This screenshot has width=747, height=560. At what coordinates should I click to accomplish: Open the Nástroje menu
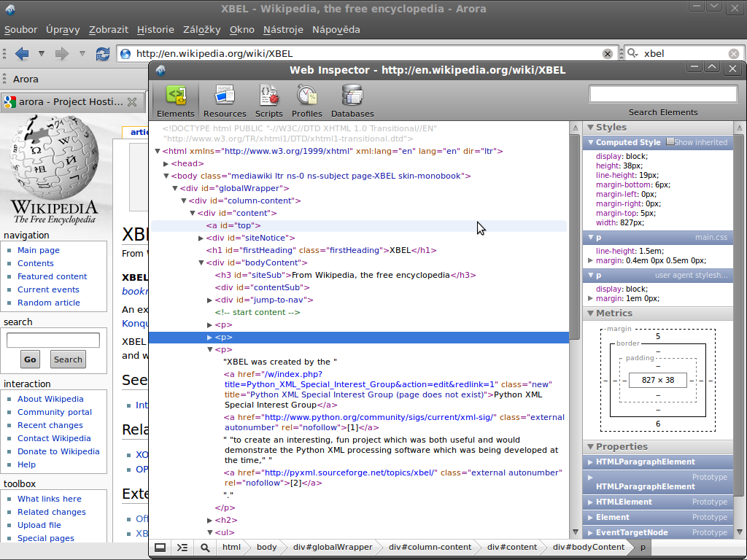pos(283,29)
